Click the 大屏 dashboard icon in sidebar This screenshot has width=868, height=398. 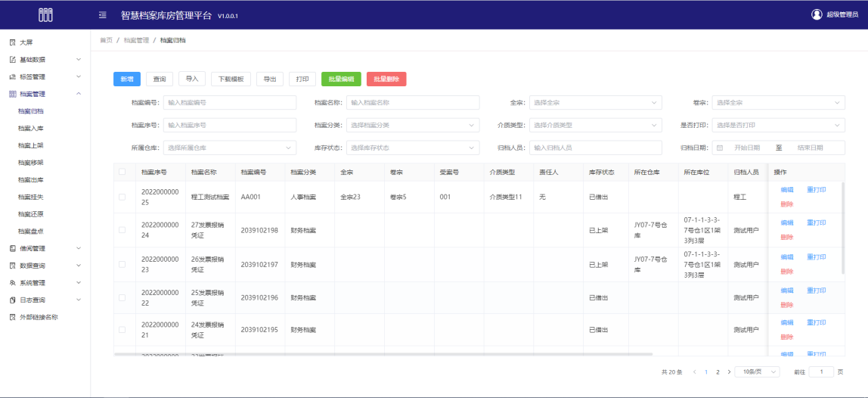click(x=12, y=42)
